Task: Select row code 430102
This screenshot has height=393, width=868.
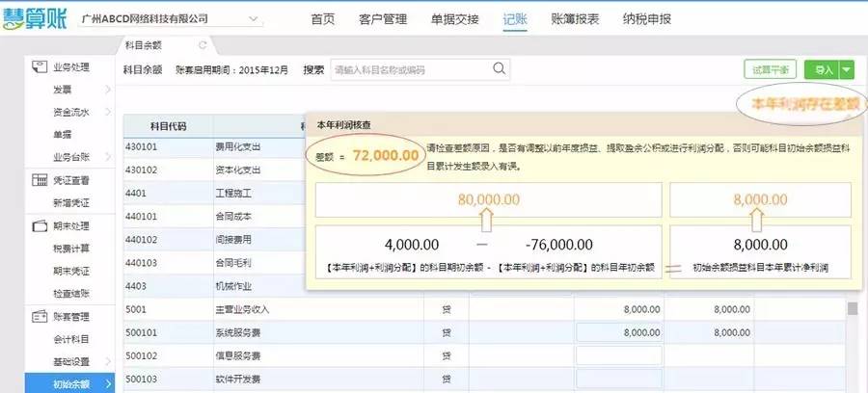Action: coord(141,170)
